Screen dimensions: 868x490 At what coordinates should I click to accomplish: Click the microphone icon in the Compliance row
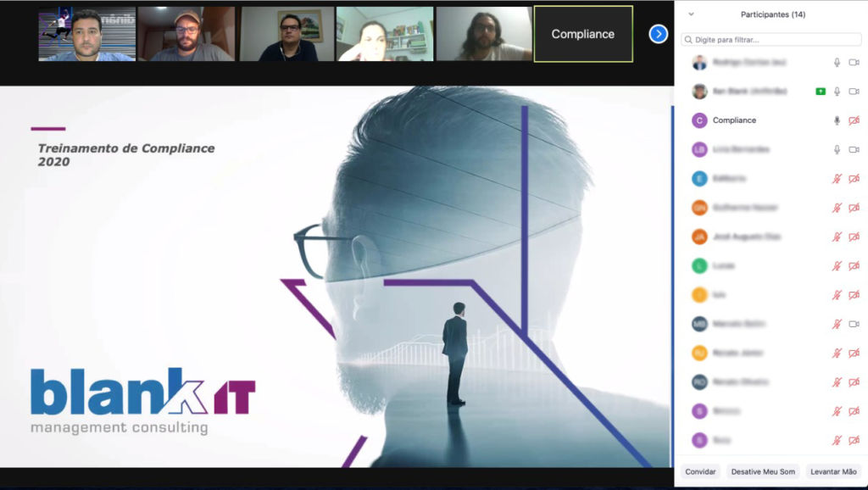point(837,120)
